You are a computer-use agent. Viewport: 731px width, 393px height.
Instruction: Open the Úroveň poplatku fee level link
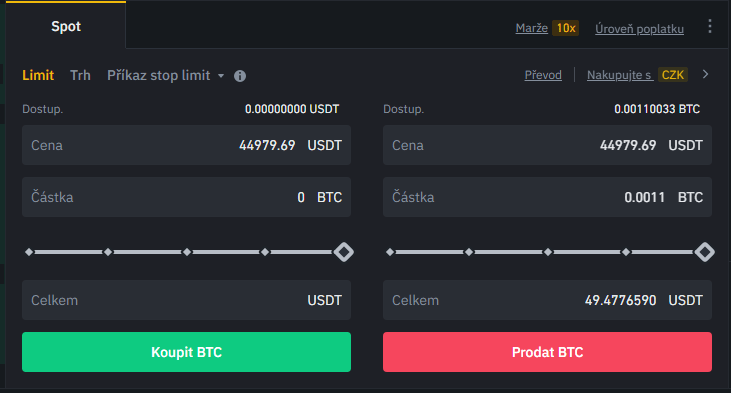point(639,28)
